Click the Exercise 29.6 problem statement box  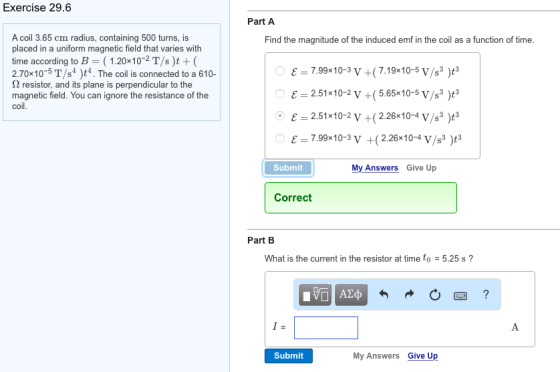[x=111, y=72]
